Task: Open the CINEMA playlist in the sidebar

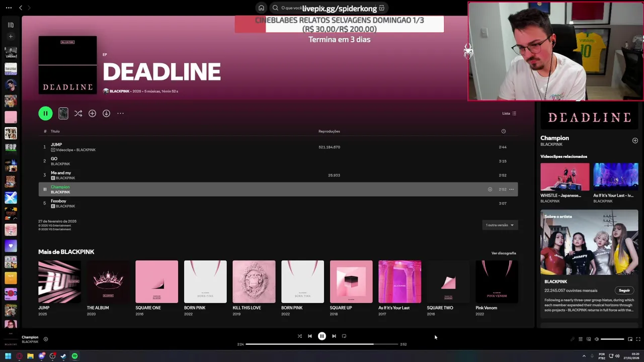Action: 11,53
